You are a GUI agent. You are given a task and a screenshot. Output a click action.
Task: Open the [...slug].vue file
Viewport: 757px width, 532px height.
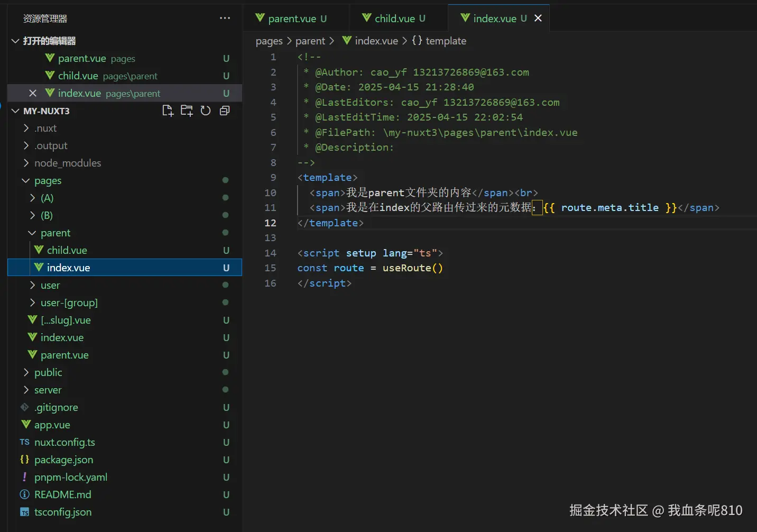pyautogui.click(x=125, y=320)
